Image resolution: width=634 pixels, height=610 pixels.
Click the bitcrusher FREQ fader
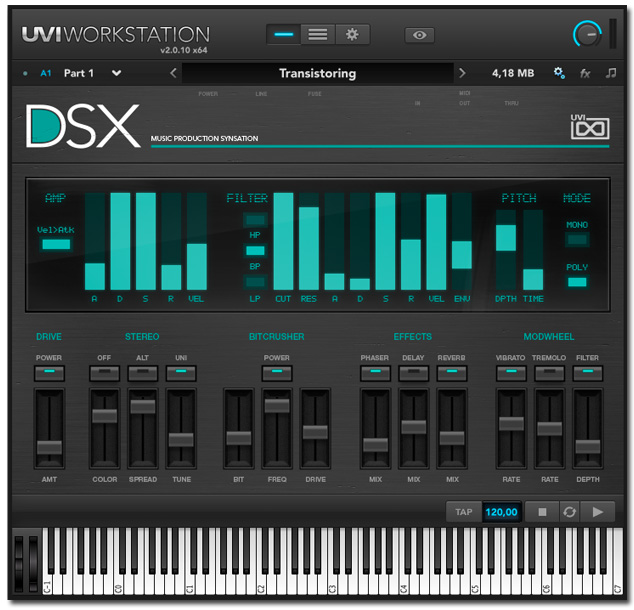point(277,405)
